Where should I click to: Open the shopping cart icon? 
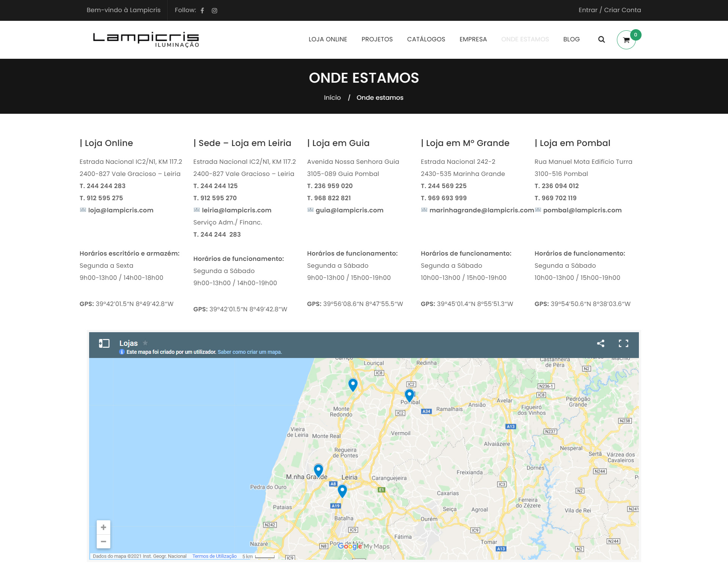coord(626,40)
